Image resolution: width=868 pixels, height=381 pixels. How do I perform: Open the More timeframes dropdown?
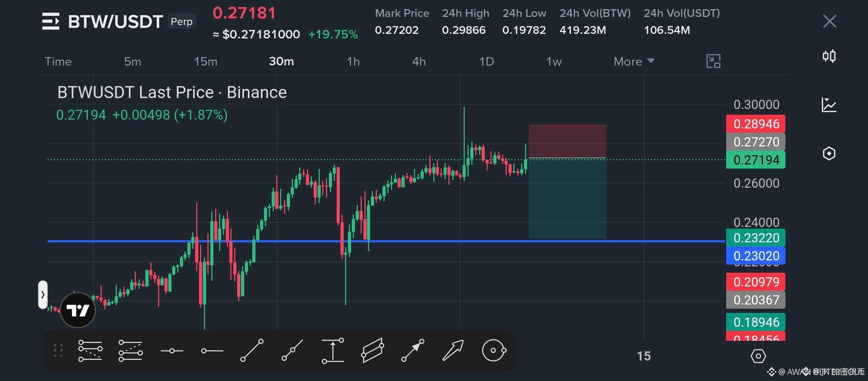coord(634,61)
